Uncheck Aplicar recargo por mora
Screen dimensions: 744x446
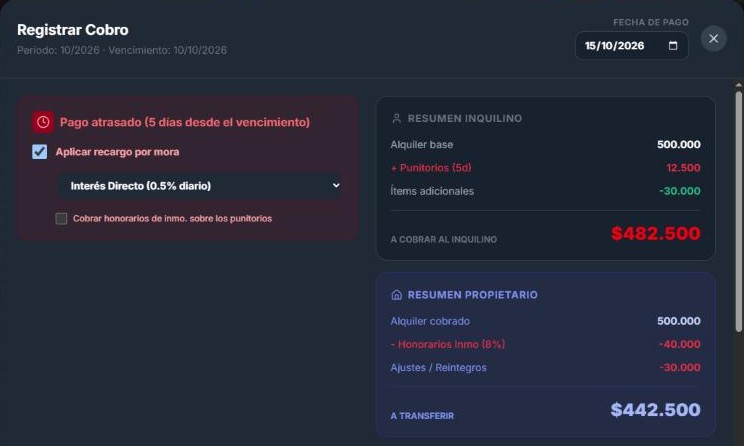coord(39,152)
